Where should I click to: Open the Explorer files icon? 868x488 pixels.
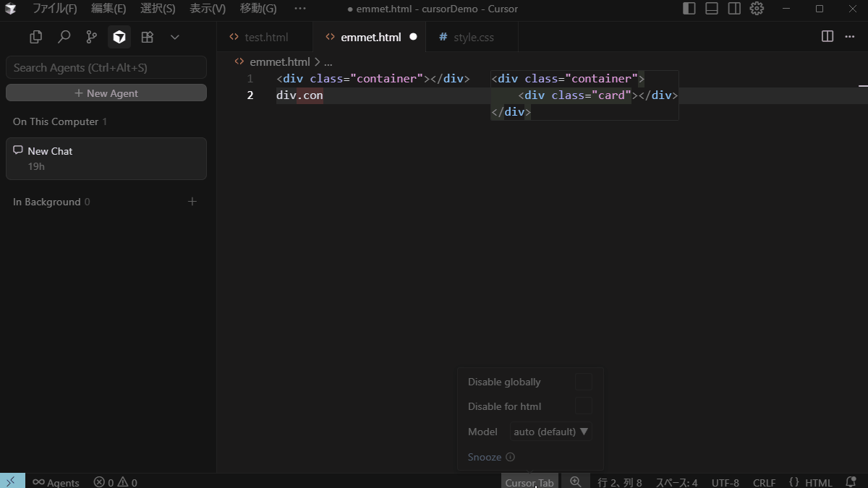pyautogui.click(x=35, y=37)
